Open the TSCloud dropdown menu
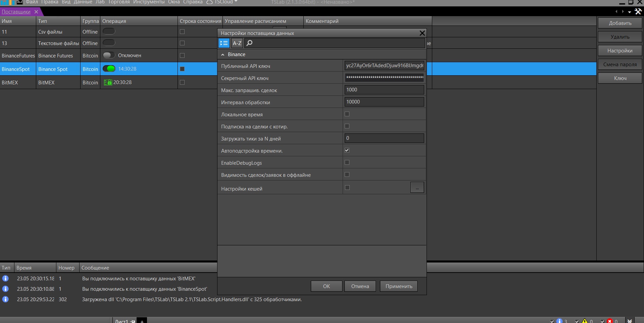Image resolution: width=644 pixels, height=323 pixels. tap(222, 2)
